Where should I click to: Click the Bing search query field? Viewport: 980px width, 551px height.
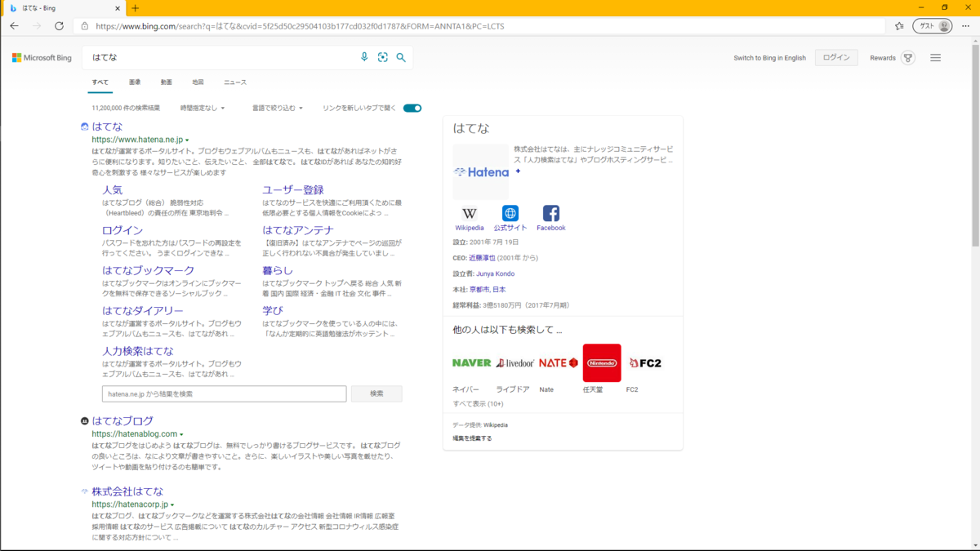point(220,58)
